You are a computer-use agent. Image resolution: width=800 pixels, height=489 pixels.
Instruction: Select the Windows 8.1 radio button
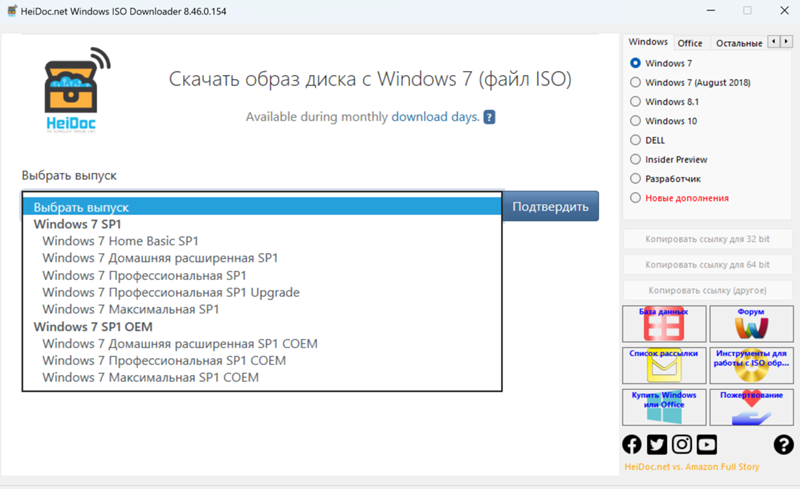pyautogui.click(x=635, y=102)
